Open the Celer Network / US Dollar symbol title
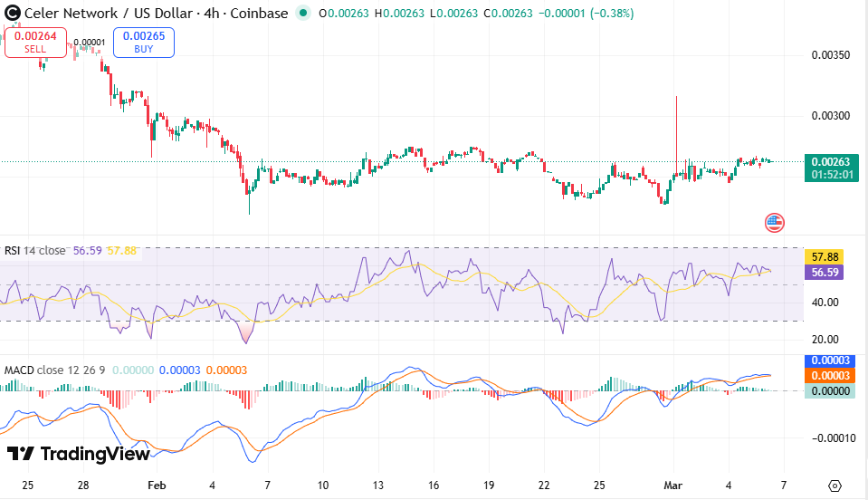Viewport: 868px width, 500px height. (x=156, y=14)
